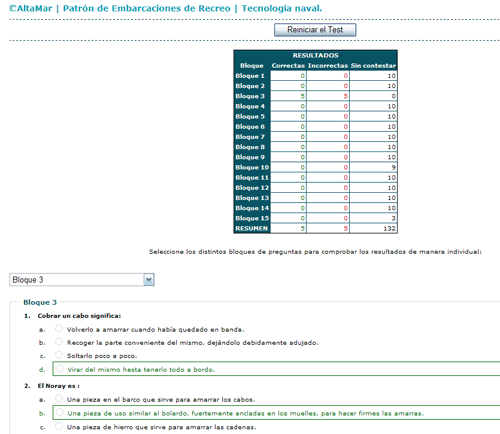Click the 'Bloque 10' row label in results

click(252, 167)
